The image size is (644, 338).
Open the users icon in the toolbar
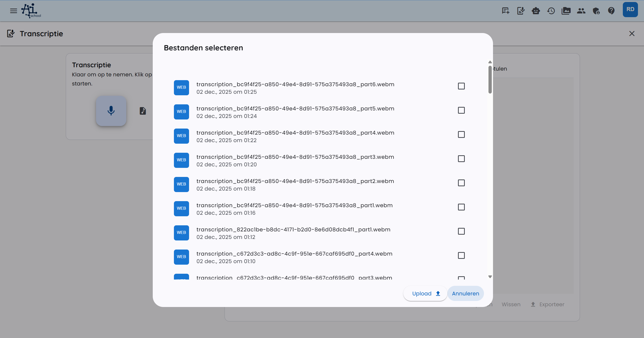(581, 11)
